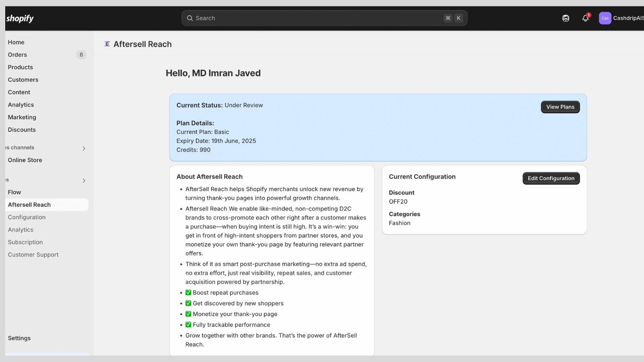
Task: Open the CashdripAI store avatar menu
Action: pyautogui.click(x=621, y=18)
